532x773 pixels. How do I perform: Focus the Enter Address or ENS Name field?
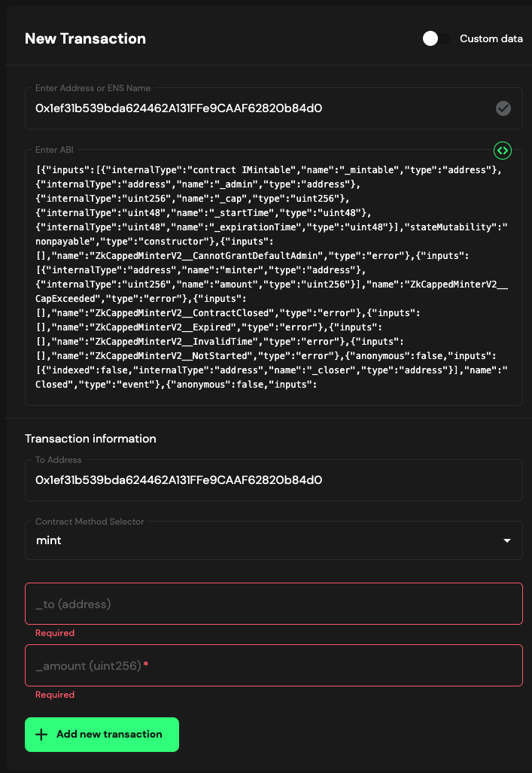256,108
